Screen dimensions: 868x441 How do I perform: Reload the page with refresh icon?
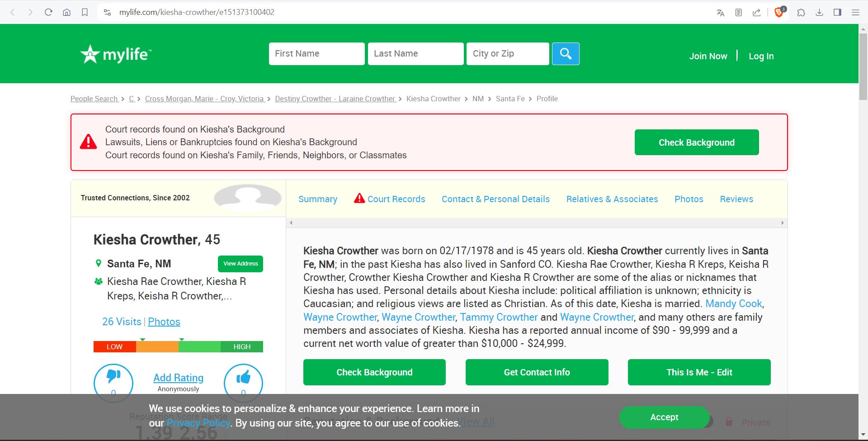tap(48, 12)
